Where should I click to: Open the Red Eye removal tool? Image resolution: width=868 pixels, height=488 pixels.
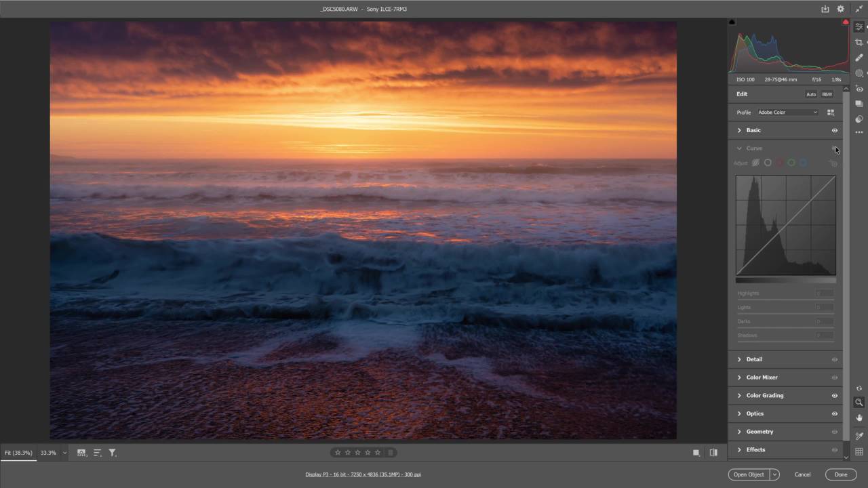pyautogui.click(x=859, y=89)
